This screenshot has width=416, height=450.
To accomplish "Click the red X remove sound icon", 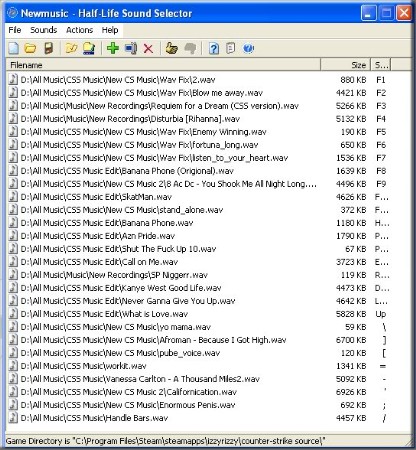I will (x=148, y=49).
